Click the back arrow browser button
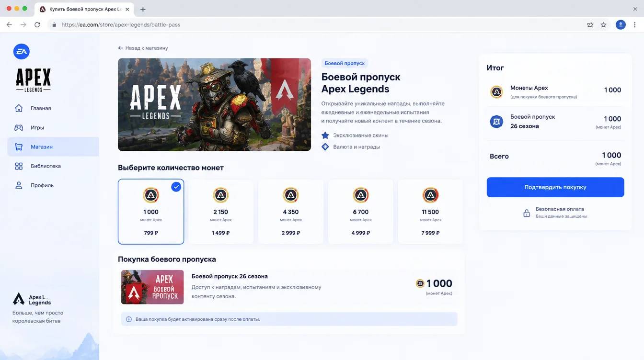The height and width of the screenshot is (360, 644). point(9,24)
